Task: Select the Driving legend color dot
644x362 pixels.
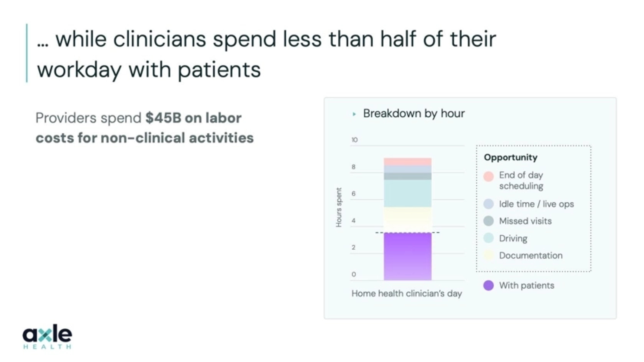Action: point(488,238)
